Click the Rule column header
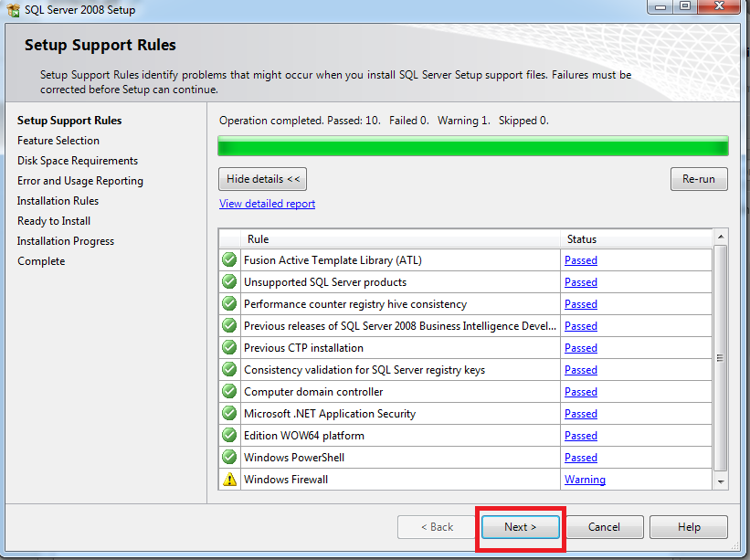 [258, 239]
